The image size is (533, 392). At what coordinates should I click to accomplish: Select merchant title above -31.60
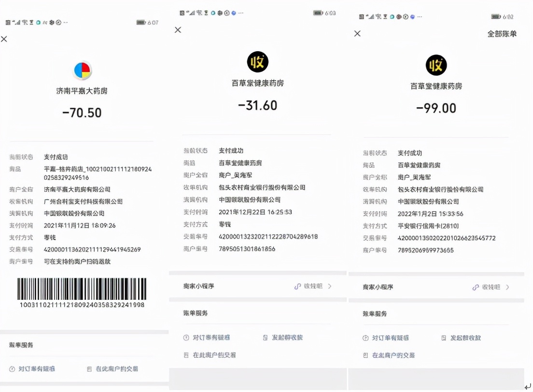point(258,84)
